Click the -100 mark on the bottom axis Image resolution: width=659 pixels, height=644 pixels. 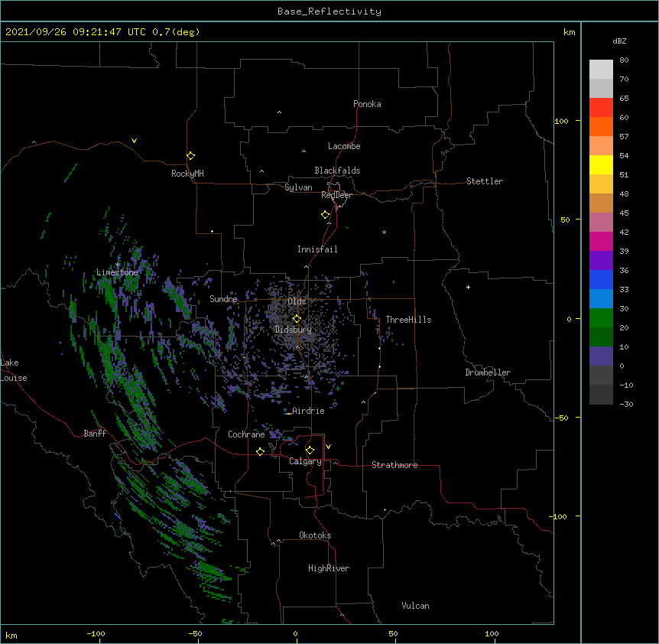[x=96, y=633]
